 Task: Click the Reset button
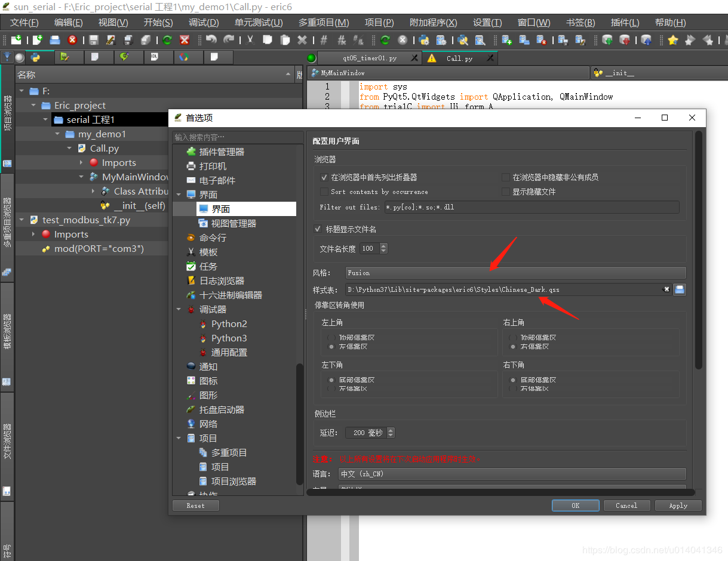[x=195, y=505]
